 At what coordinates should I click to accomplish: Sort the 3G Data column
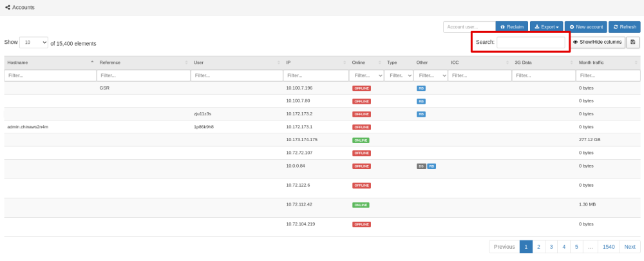572,63
